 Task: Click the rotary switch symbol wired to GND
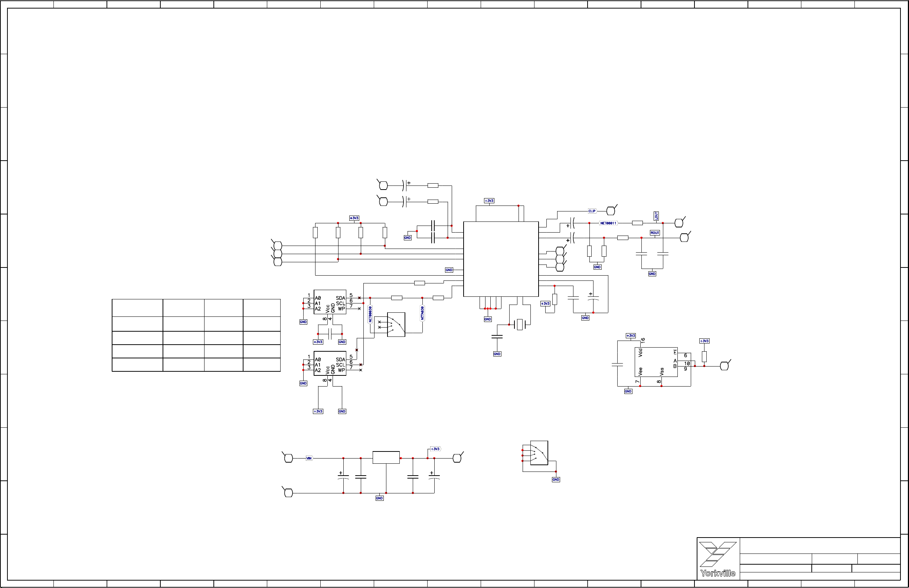pos(539,453)
